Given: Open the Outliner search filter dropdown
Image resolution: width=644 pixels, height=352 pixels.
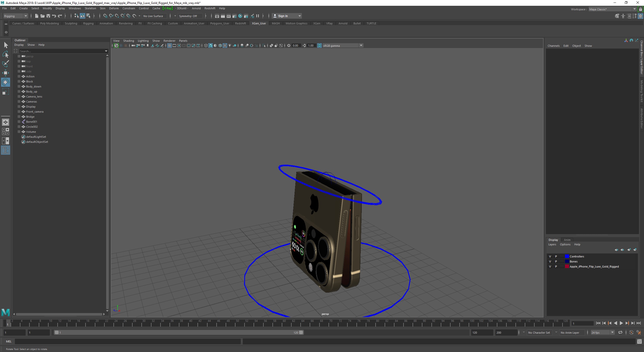Looking at the screenshot, I should click(x=106, y=51).
